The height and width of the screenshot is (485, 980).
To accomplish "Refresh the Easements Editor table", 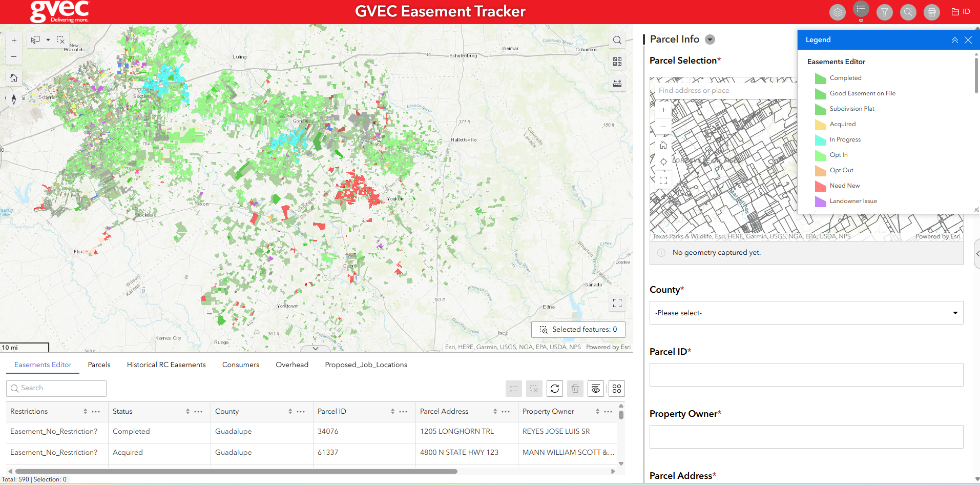I will [555, 389].
